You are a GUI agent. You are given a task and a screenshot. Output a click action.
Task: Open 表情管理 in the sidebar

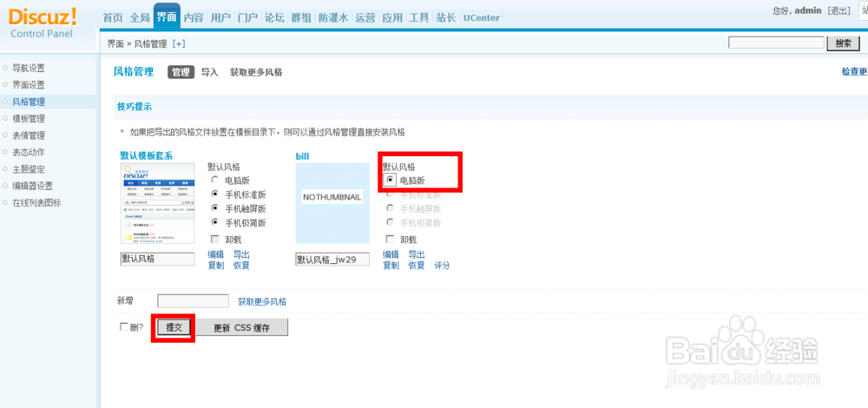(29, 135)
